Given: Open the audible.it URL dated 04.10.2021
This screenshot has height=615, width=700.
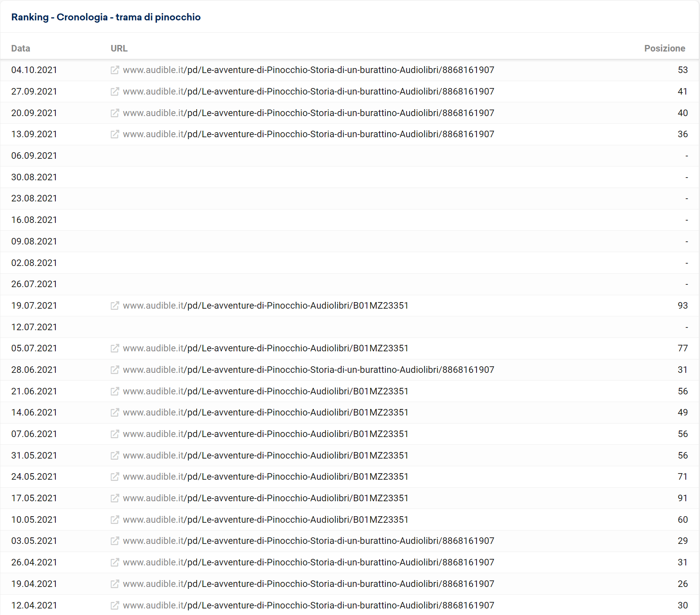Looking at the screenshot, I should [x=308, y=70].
